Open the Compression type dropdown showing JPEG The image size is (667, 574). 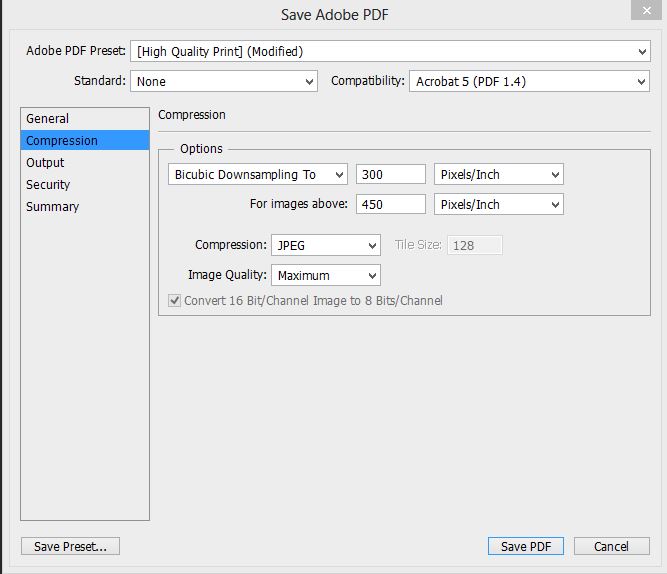click(326, 245)
